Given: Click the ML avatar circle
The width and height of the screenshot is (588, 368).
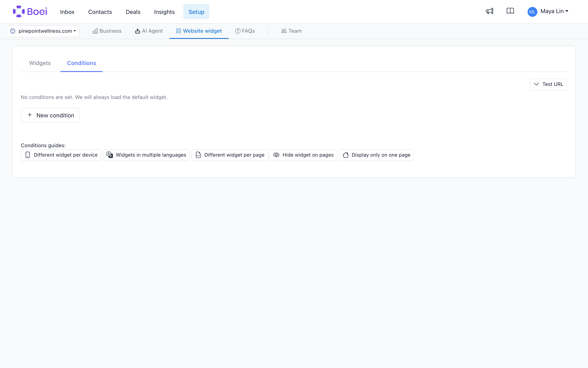Looking at the screenshot, I should pyautogui.click(x=532, y=12).
